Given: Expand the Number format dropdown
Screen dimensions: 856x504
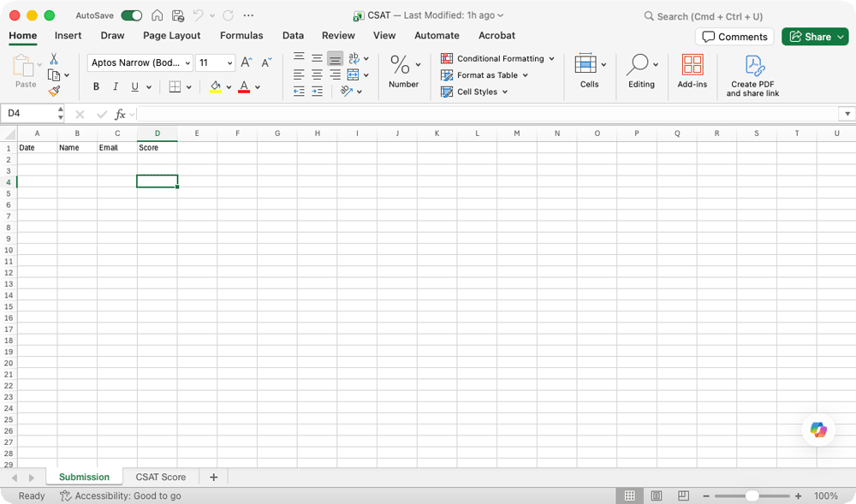Looking at the screenshot, I should coord(419,64).
